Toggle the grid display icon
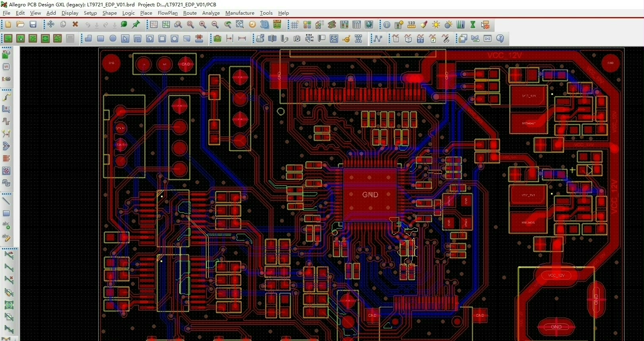The width and height of the screenshot is (644, 341). [295, 25]
